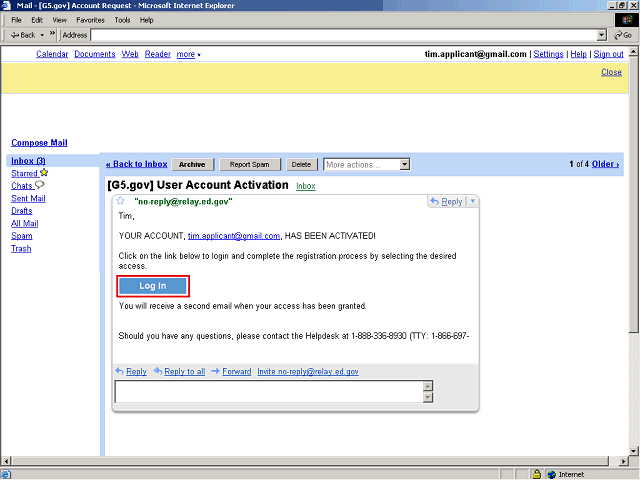Click the address bar input field

pos(344,35)
